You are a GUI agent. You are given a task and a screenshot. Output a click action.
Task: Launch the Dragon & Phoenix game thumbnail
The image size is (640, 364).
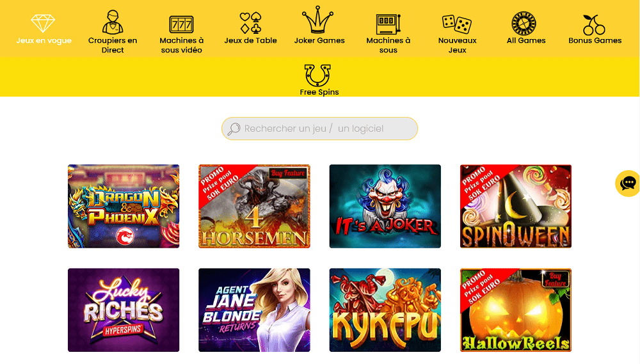pos(124,206)
